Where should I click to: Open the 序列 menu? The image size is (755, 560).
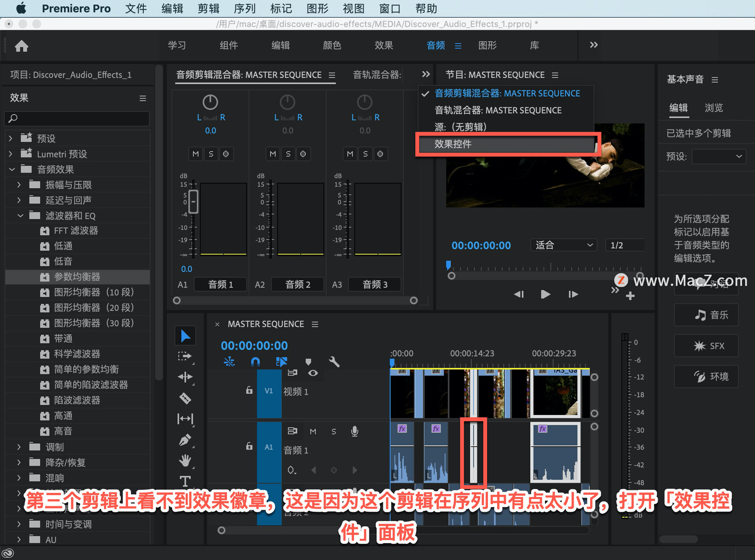(x=244, y=8)
